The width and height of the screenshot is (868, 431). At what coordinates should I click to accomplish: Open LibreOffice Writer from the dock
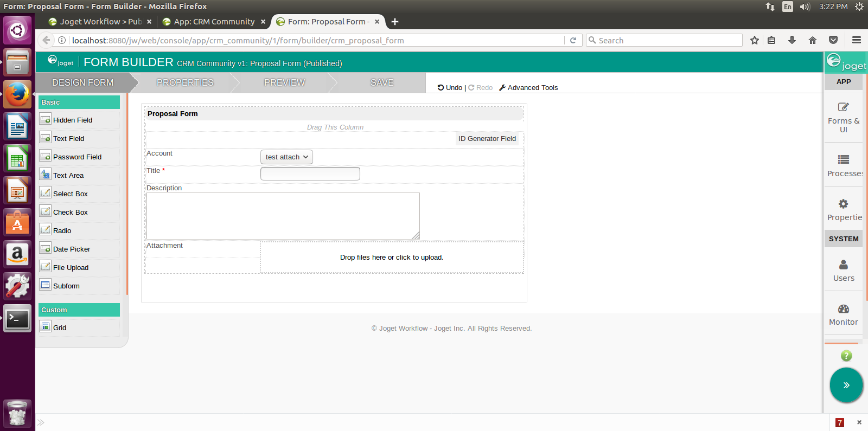17,127
